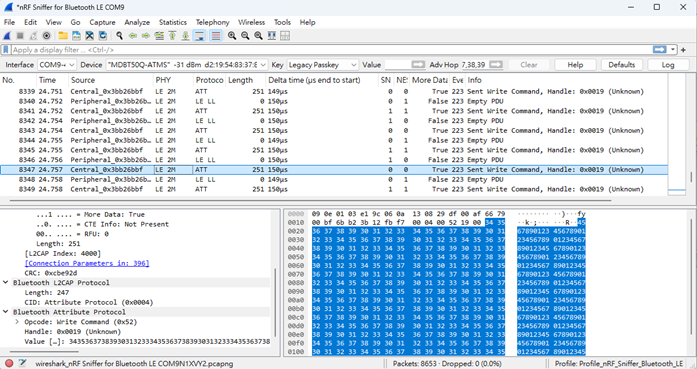Viewport: 697px width, 369px height.
Task: Open the Statistics menu
Action: point(173,22)
